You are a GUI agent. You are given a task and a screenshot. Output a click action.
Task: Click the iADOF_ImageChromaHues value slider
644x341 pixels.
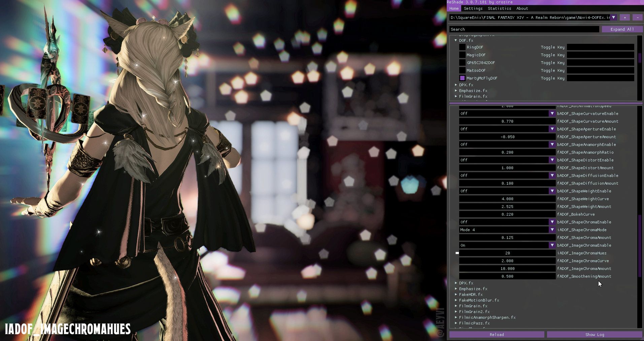tap(507, 253)
